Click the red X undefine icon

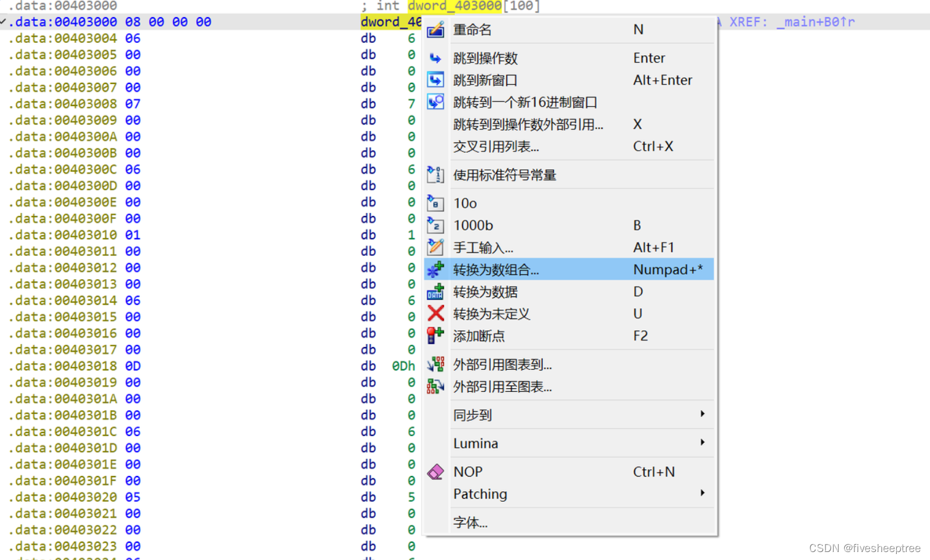[x=436, y=313]
